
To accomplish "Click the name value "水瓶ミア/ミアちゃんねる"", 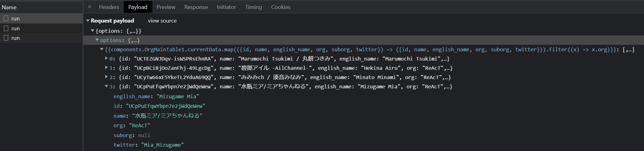I will point(167,116).
